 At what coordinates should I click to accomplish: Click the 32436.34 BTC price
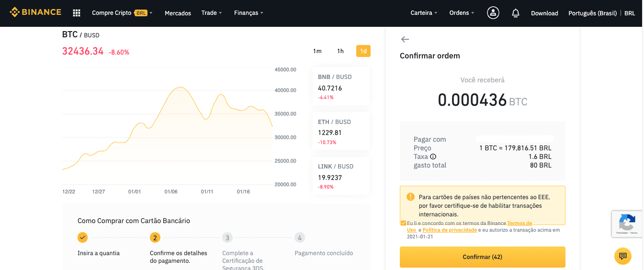click(x=83, y=51)
